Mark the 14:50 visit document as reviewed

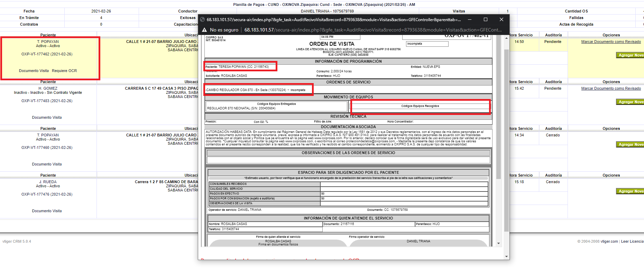(x=611, y=42)
